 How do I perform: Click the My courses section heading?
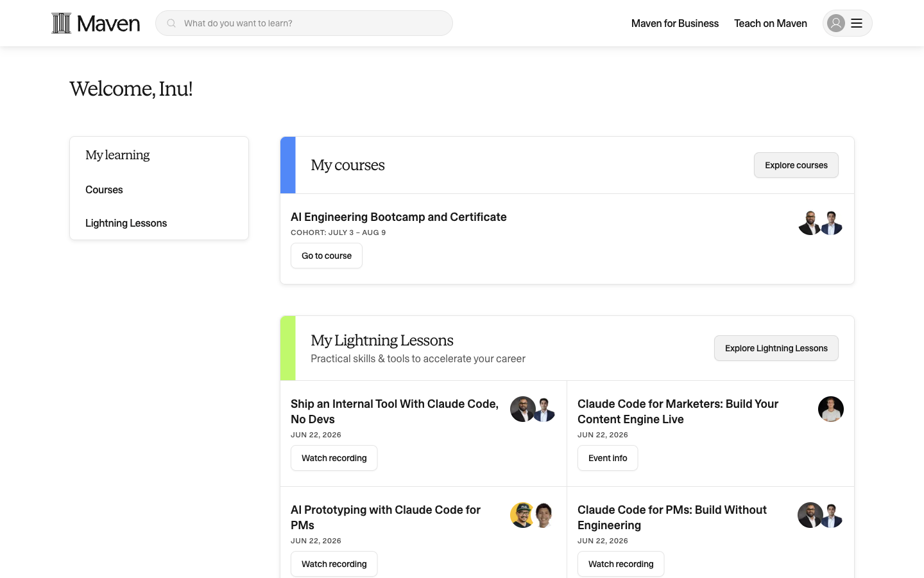348,165
